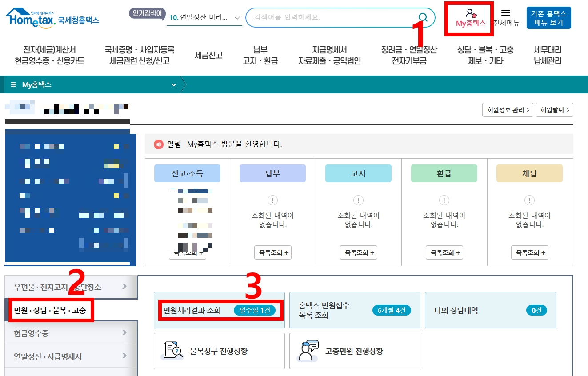588x376 pixels.
Task: Click 회원정보 관리 button
Action: (x=508, y=110)
